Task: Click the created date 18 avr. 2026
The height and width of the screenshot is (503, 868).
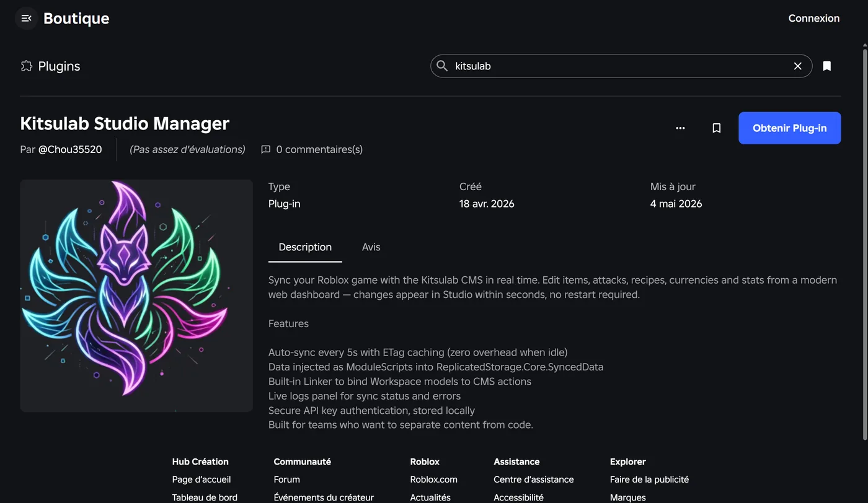Action: click(x=487, y=204)
